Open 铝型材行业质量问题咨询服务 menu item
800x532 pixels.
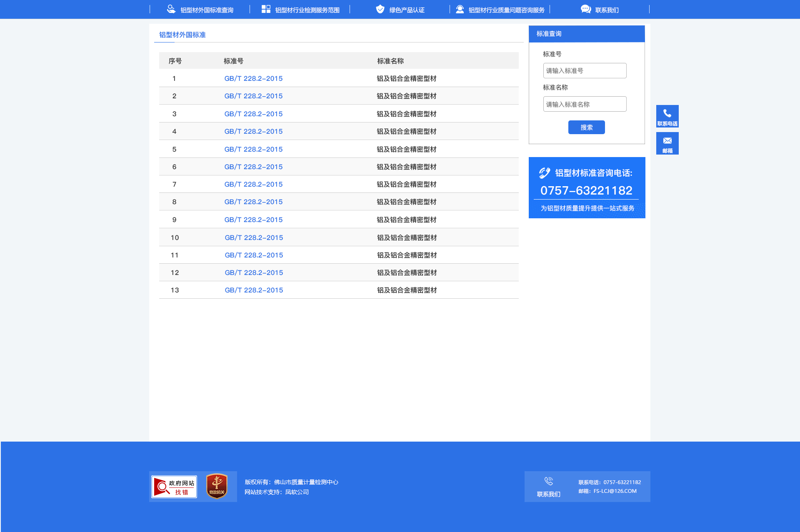pyautogui.click(x=506, y=10)
